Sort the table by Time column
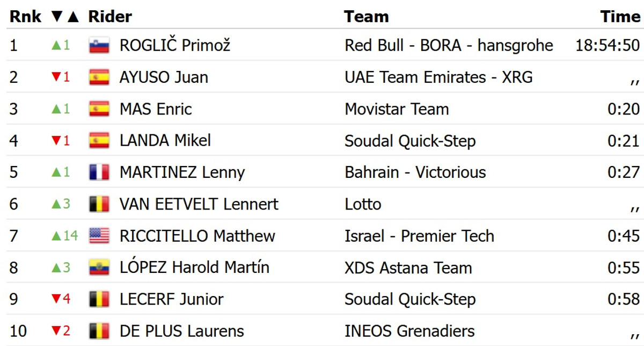Image resolution: width=644 pixels, height=346 pixels. pyautogui.click(x=620, y=17)
